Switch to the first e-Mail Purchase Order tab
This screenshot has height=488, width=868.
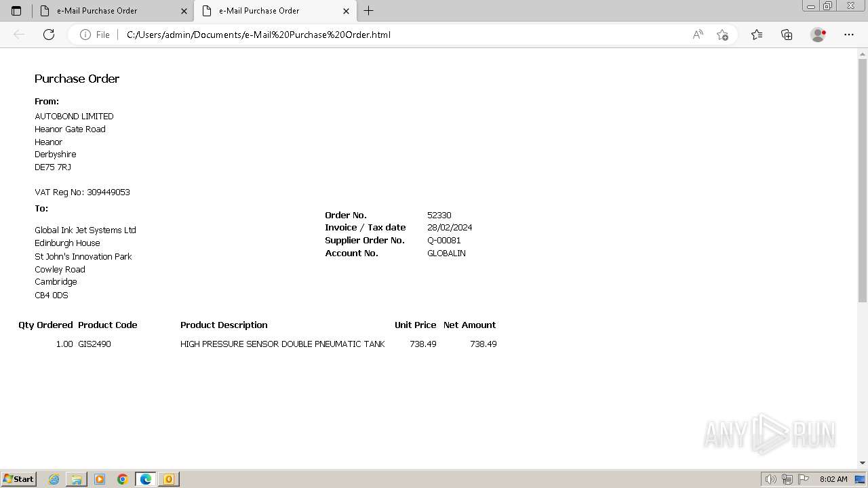(113, 11)
